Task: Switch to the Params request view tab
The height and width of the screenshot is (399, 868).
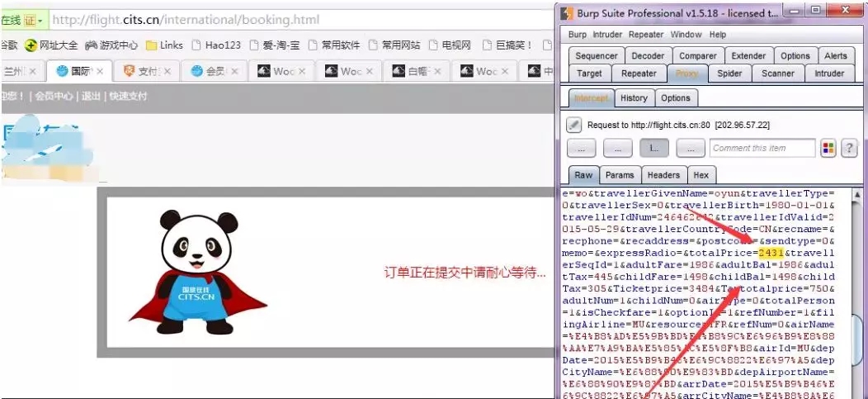Action: click(x=620, y=175)
